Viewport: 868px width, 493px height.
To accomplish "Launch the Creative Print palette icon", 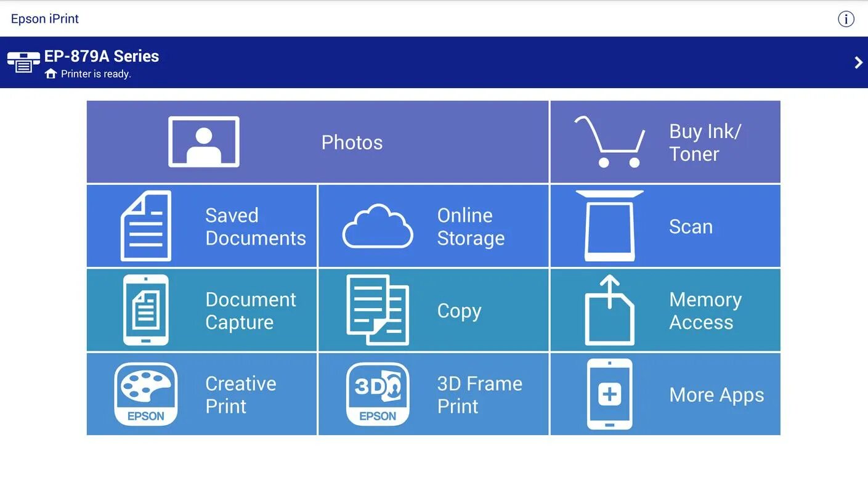I will [x=146, y=394].
